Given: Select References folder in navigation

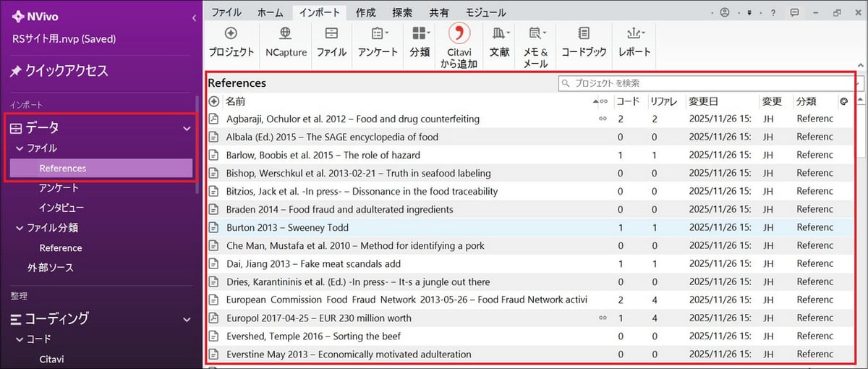Looking at the screenshot, I should pyautogui.click(x=101, y=168).
